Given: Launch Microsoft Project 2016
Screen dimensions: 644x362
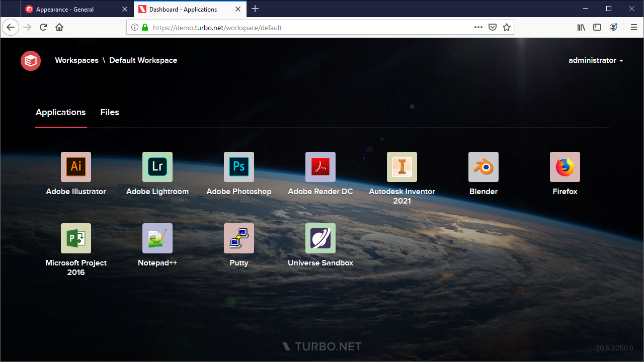Looking at the screenshot, I should [x=76, y=238].
